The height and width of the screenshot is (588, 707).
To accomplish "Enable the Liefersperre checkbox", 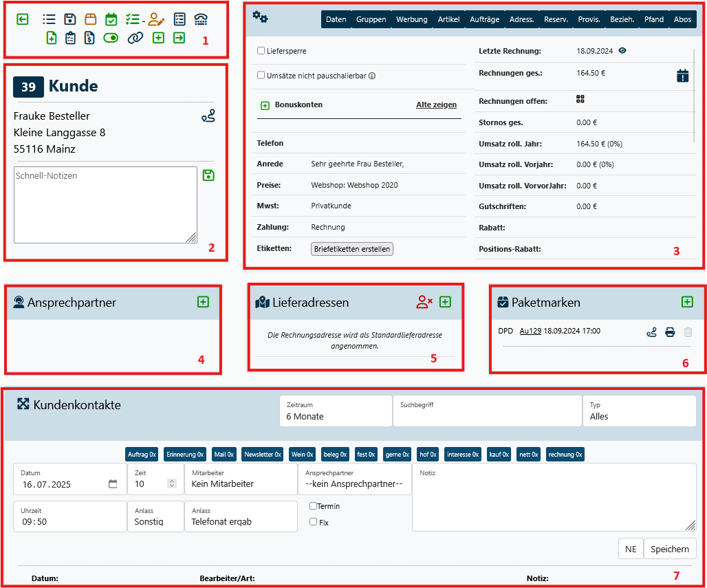I will (x=261, y=51).
